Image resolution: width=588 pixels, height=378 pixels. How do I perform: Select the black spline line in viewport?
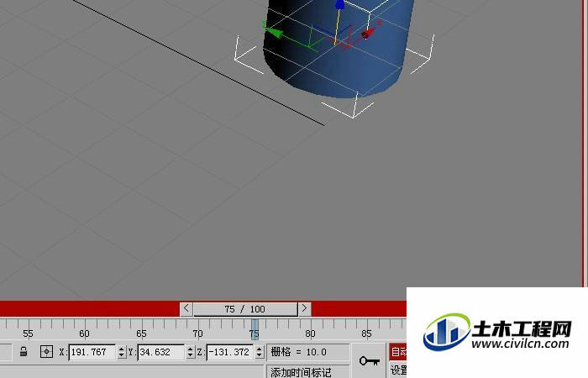pos(199,63)
